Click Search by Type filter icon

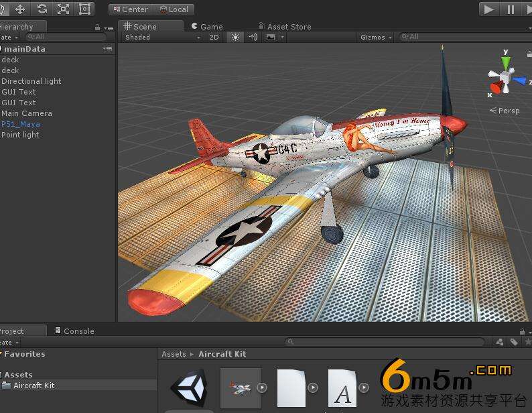[x=499, y=342]
